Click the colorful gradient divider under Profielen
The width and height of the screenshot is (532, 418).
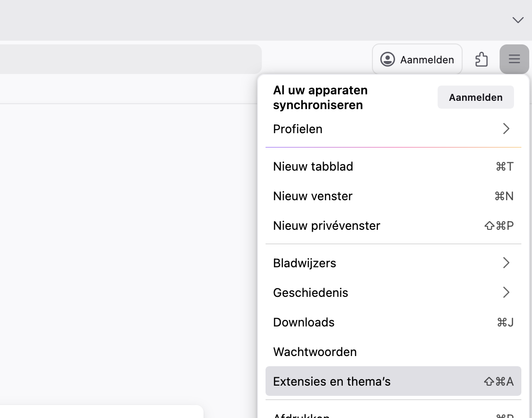pyautogui.click(x=393, y=148)
